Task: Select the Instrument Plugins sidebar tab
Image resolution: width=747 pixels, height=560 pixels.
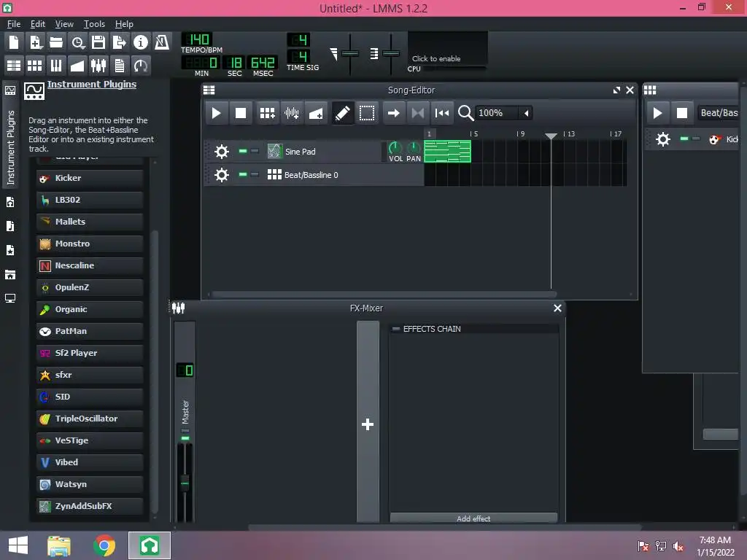Action: click(x=10, y=136)
